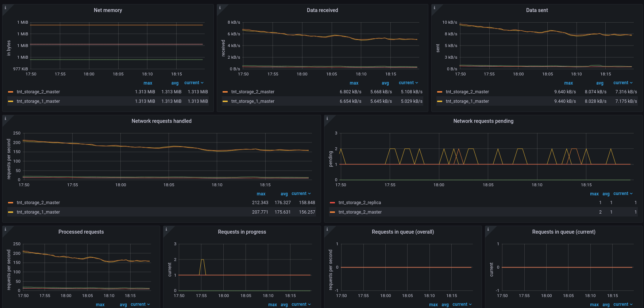This screenshot has height=308, width=644.
Task: Click the info icon on Data sent panel
Action: [435, 8]
